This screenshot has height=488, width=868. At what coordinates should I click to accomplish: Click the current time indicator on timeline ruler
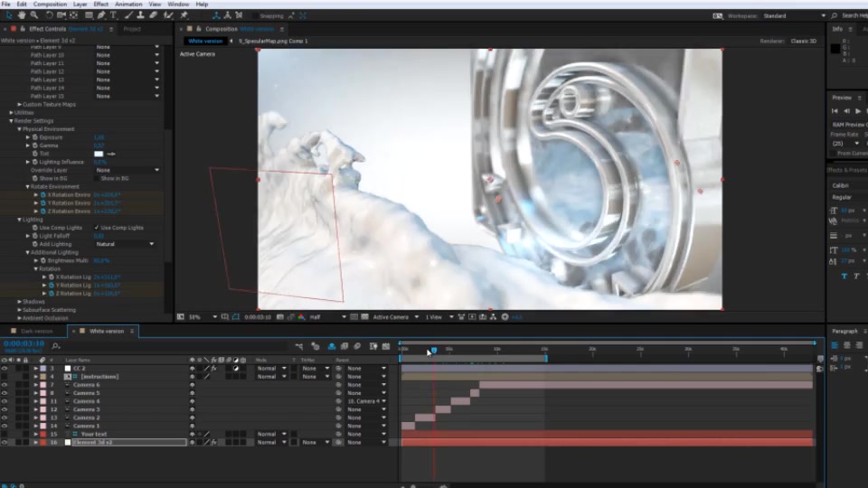click(434, 351)
